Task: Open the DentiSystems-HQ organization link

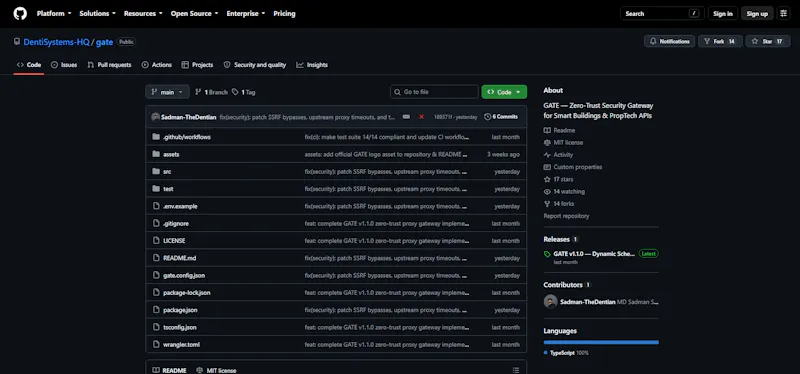Action: (56, 42)
